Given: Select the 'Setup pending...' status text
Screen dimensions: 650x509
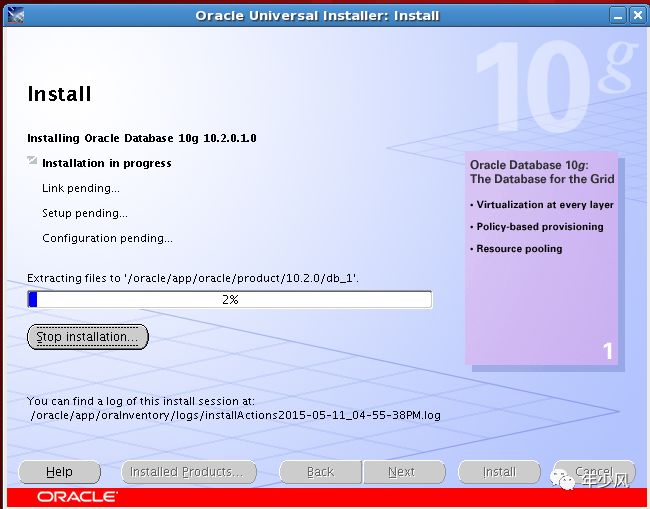Looking at the screenshot, I should (85, 213).
